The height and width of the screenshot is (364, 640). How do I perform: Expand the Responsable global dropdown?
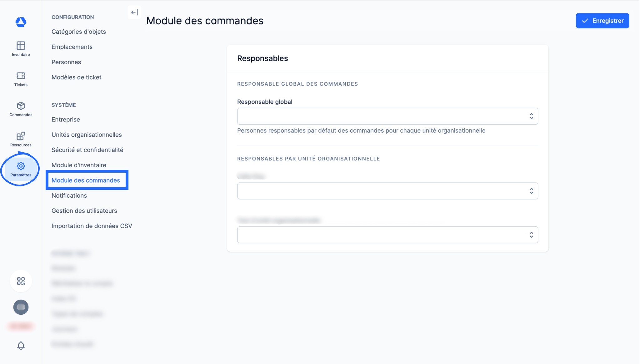[x=387, y=116]
